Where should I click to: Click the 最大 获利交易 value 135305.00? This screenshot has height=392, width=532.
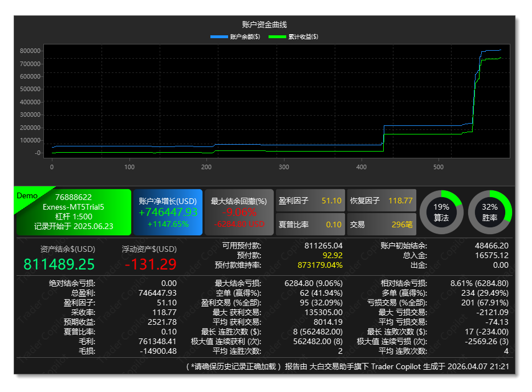tap(323, 312)
